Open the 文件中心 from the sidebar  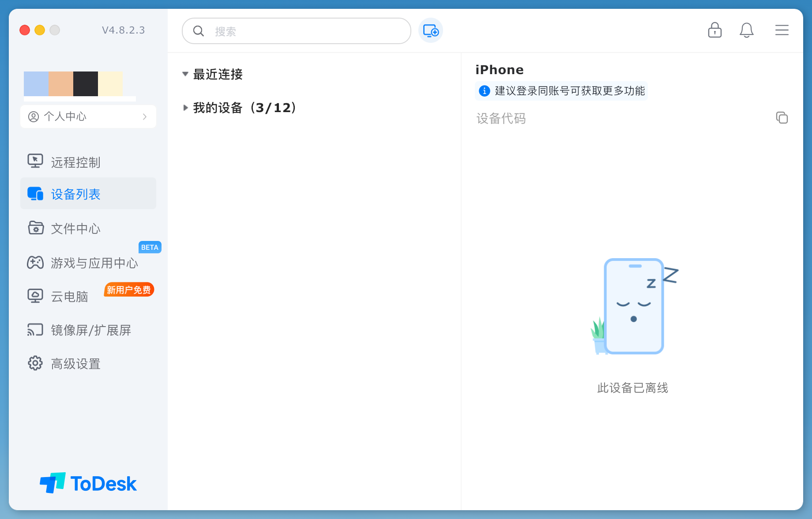coord(75,228)
